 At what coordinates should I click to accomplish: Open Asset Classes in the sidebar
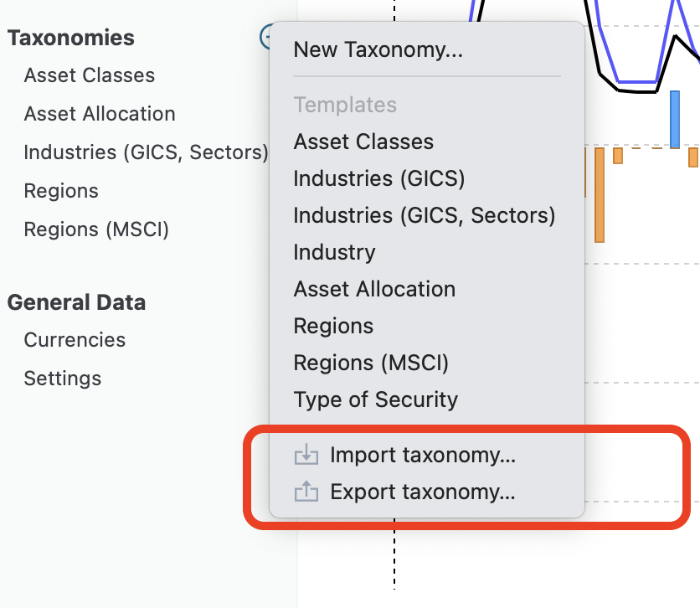tap(90, 75)
